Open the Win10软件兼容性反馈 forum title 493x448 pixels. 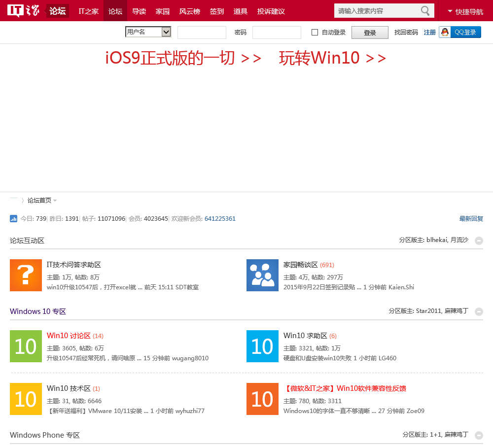point(345,388)
